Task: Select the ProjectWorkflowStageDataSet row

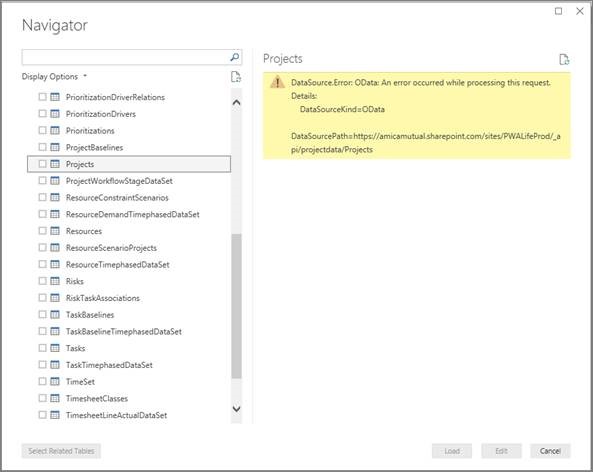Action: pos(129,180)
